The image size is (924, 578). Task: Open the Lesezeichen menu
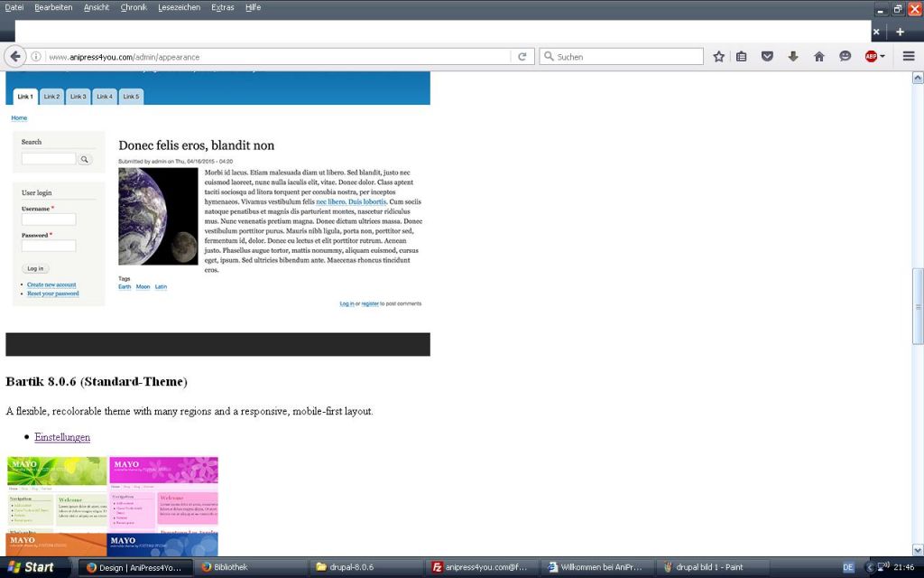click(x=179, y=7)
